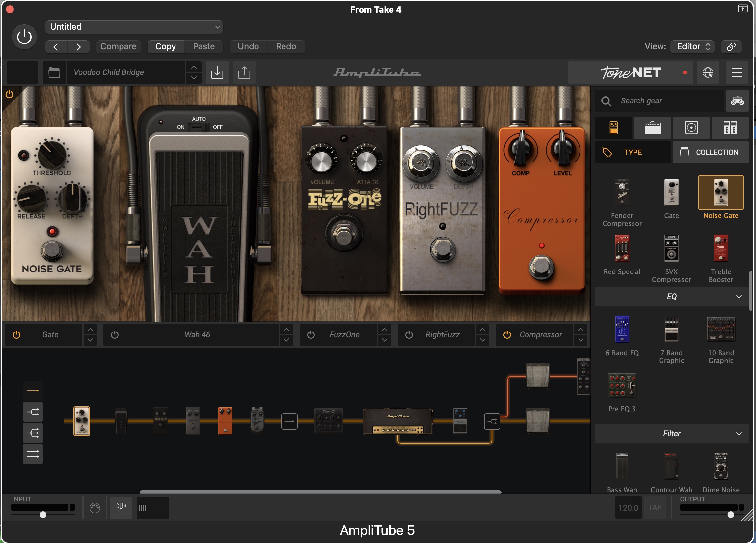Open the Untitled preset dropdown
The image size is (756, 543).
[x=134, y=27]
